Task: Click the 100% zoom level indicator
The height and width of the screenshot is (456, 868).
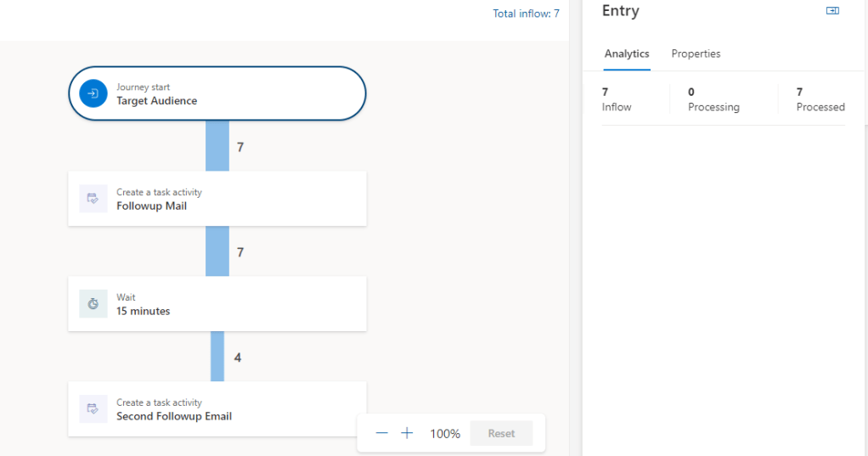Action: [445, 433]
